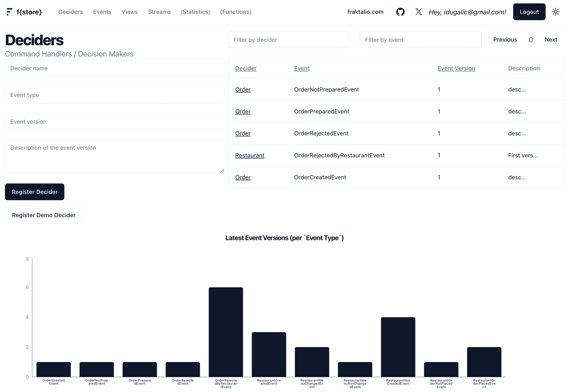The image size is (566, 392).
Task: Sort by the Event column header
Action: [302, 68]
